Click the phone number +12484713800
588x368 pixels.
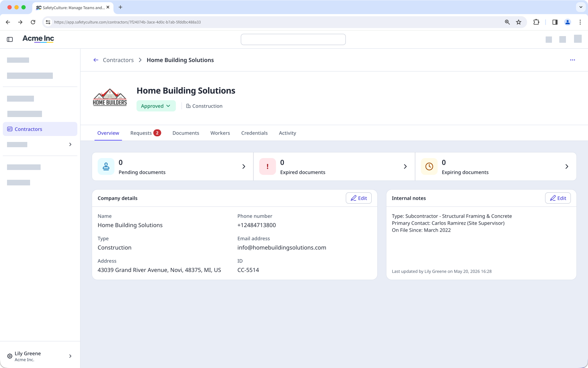coord(257,225)
